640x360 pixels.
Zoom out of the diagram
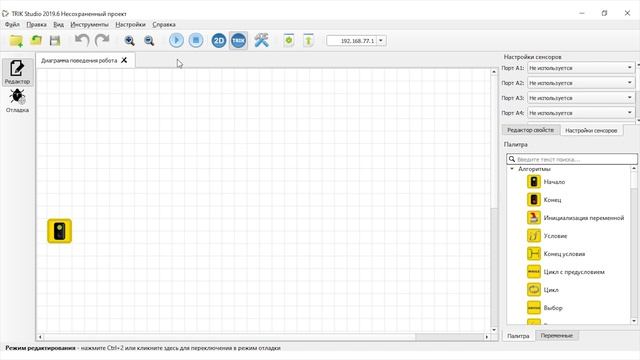click(x=149, y=40)
